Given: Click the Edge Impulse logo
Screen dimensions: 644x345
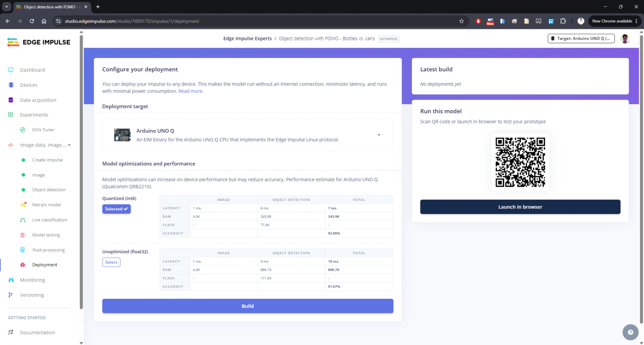Looking at the screenshot, I should point(39,42).
